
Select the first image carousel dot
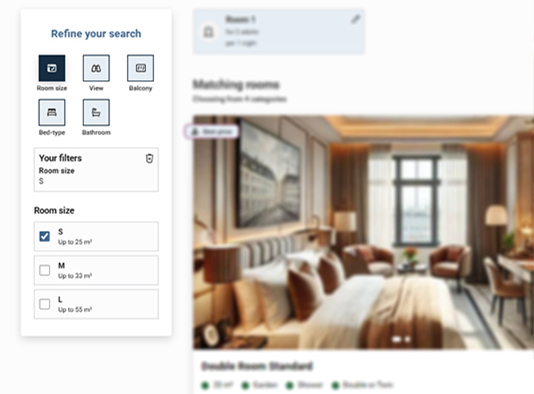point(396,339)
